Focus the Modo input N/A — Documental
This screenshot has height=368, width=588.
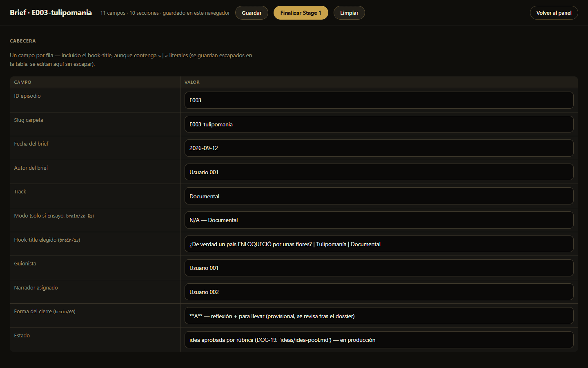[379, 220]
